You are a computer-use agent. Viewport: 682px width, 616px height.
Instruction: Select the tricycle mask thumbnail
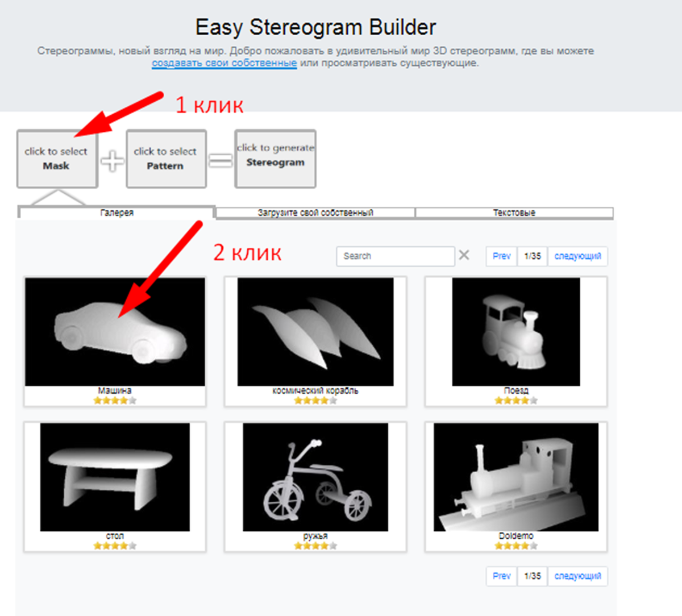coord(315,477)
